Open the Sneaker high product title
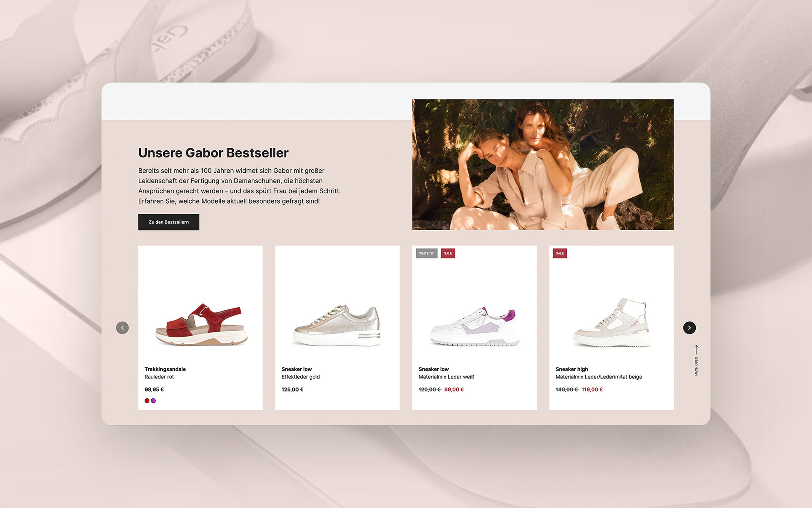Image resolution: width=812 pixels, height=508 pixels. click(x=571, y=369)
